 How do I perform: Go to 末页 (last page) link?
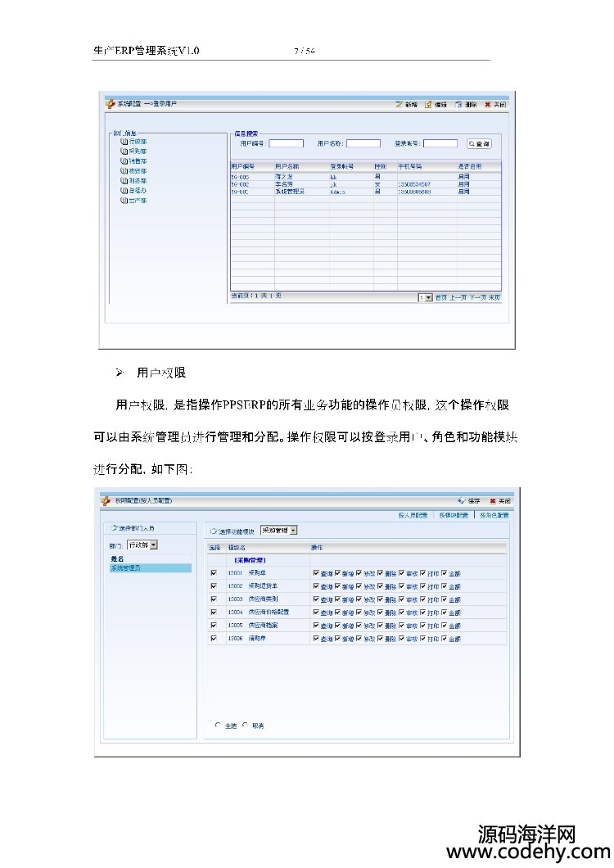click(494, 298)
